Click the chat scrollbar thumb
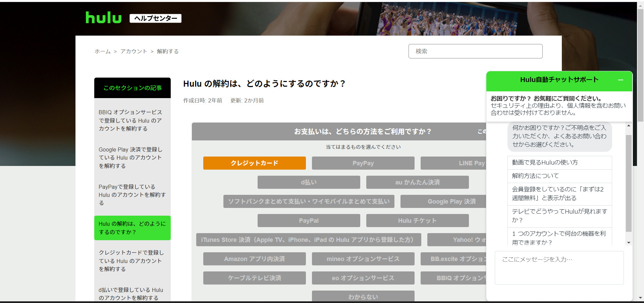This screenshot has height=303, width=644. click(x=629, y=183)
